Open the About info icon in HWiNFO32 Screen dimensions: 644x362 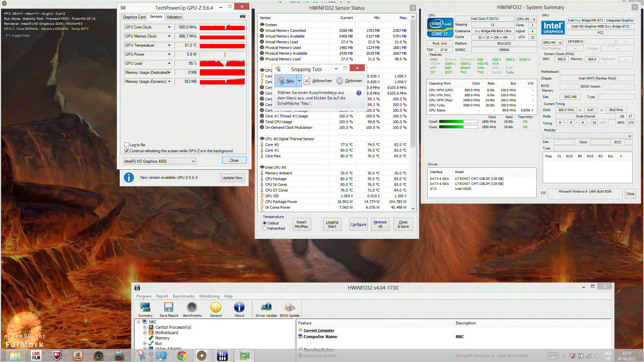(239, 309)
